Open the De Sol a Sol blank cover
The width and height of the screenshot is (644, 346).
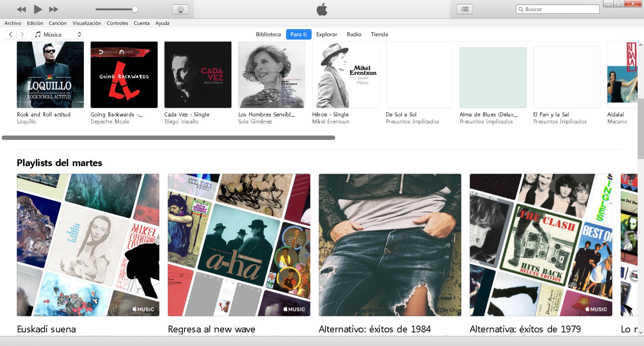419,75
